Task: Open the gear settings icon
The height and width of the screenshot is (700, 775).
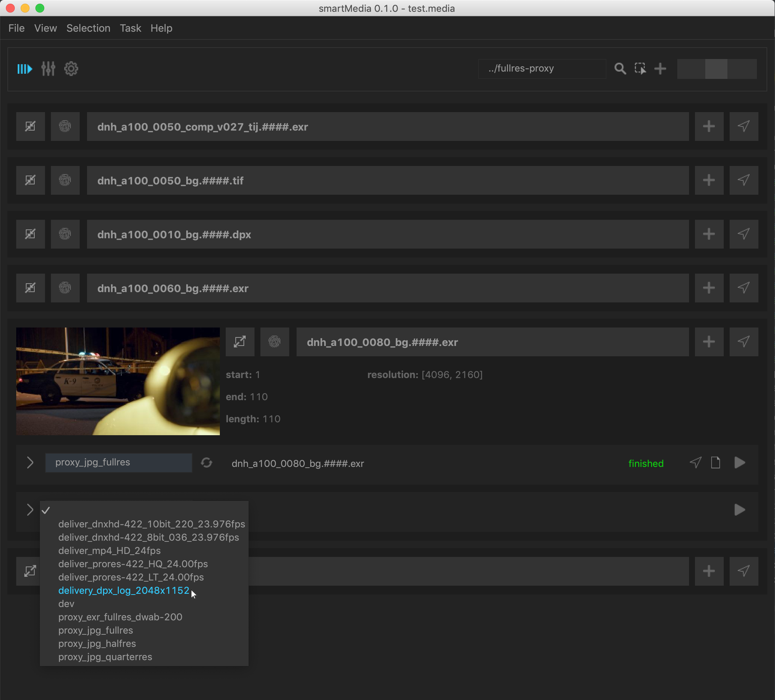Action: click(x=71, y=69)
